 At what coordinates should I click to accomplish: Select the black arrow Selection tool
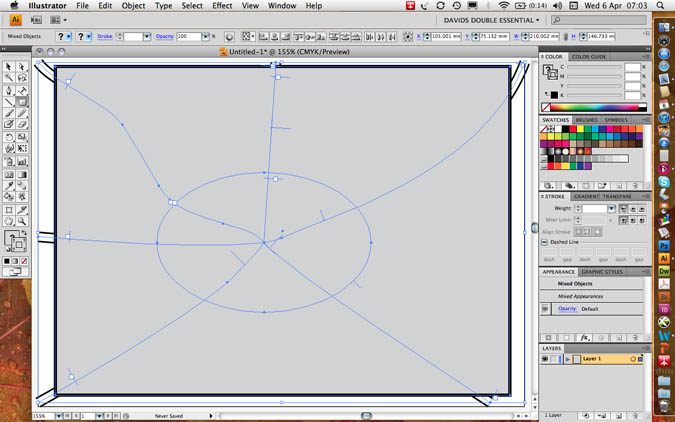9,66
